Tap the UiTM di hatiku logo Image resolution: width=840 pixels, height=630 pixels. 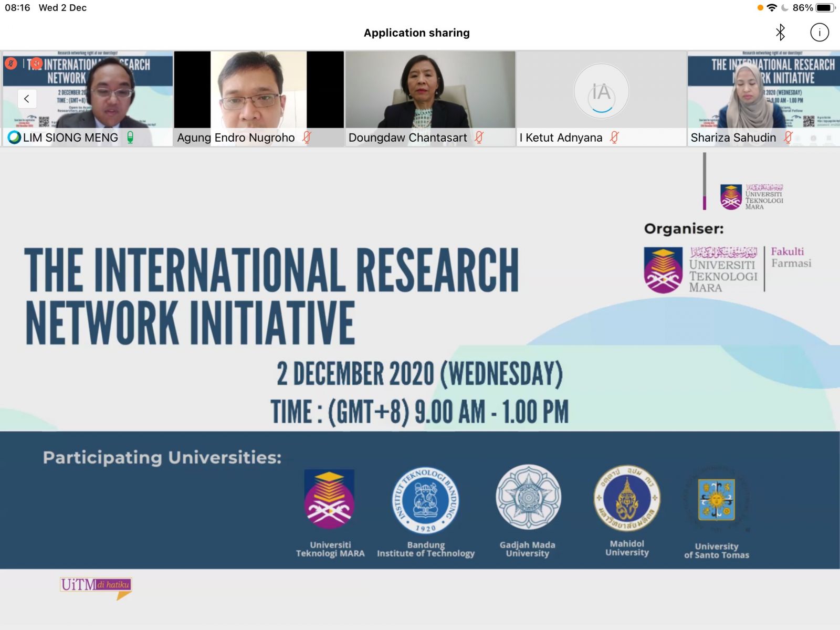(x=96, y=589)
